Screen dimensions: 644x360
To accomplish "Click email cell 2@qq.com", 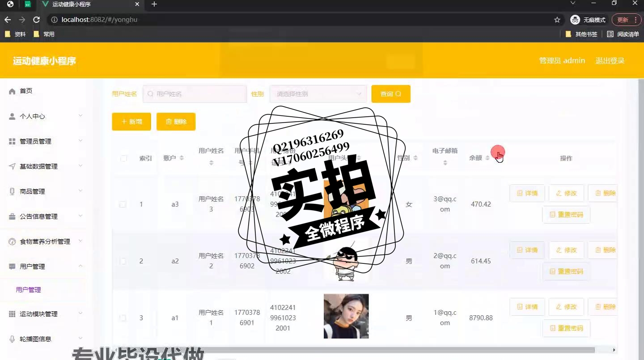I will tap(445, 261).
